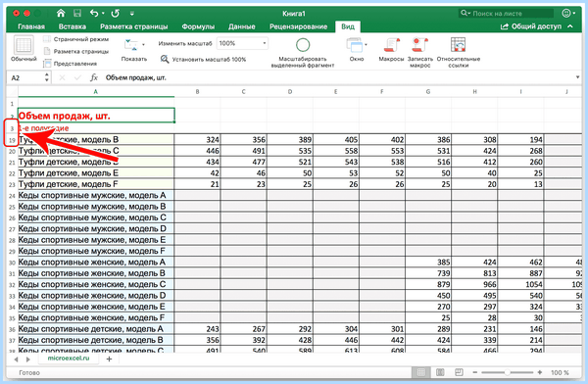This screenshot has height=384, width=588.
Task: Switch to the Вставка tab
Action: point(73,26)
